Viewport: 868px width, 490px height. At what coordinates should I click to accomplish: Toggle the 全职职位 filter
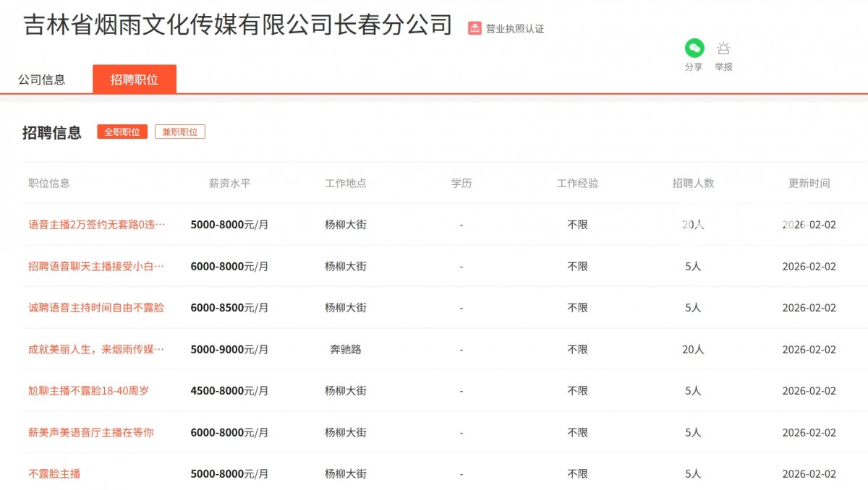pyautogui.click(x=122, y=132)
